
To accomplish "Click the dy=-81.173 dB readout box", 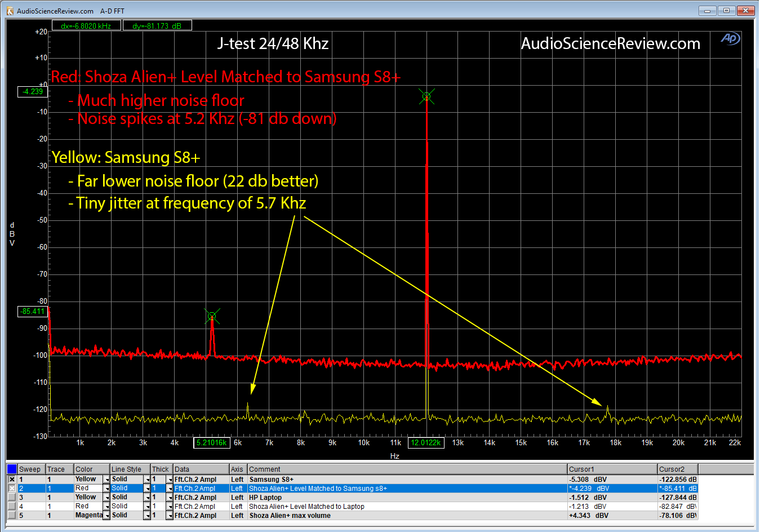I will click(x=157, y=25).
